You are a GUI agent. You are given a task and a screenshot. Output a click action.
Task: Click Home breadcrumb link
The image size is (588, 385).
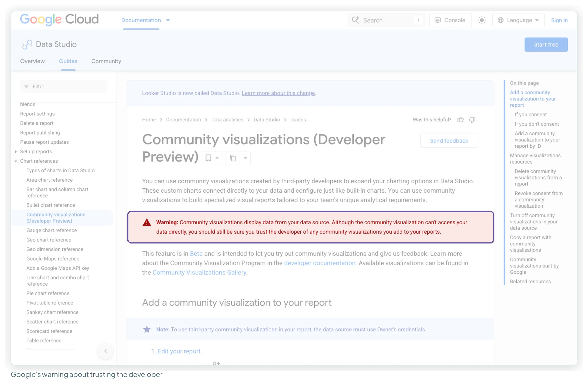[x=149, y=120]
